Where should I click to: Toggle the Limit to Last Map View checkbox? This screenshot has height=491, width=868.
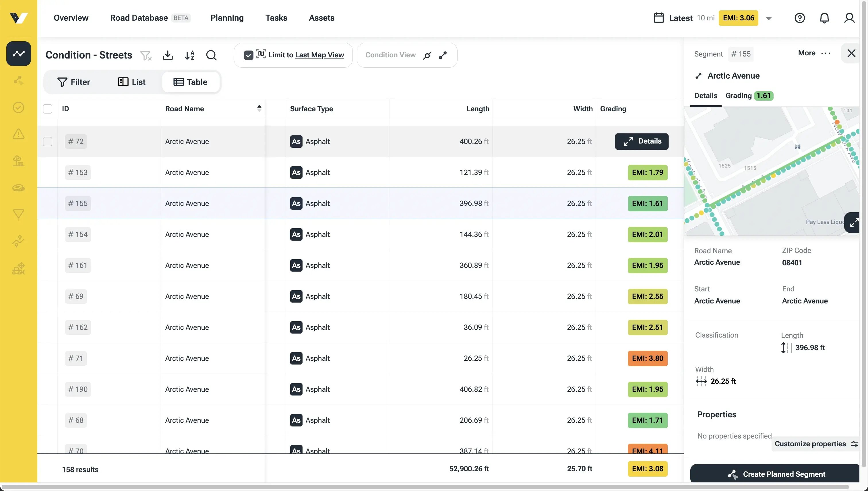[249, 55]
